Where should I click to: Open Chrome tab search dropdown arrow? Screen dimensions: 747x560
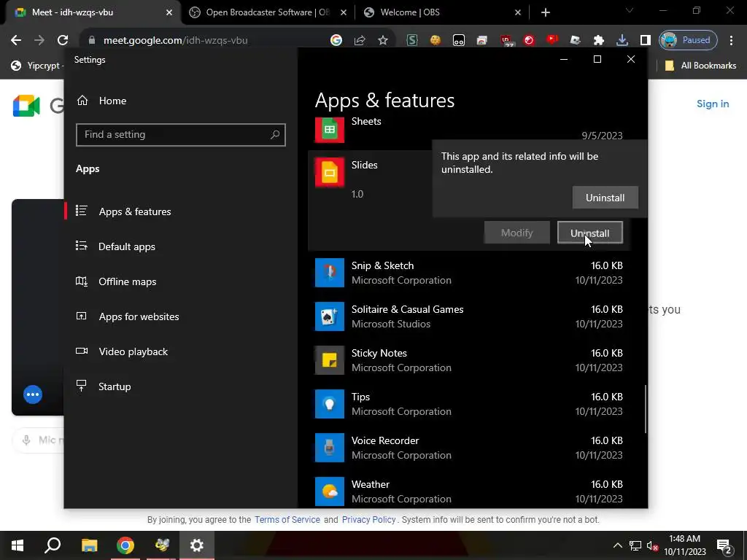[630, 10]
